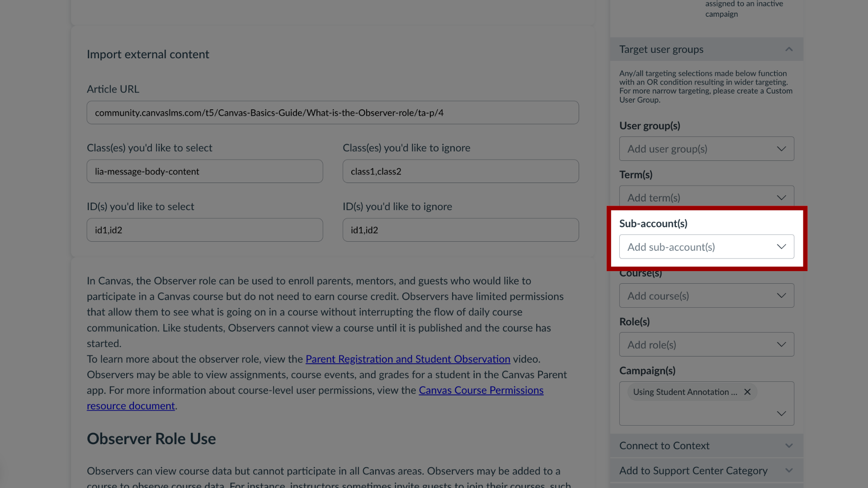Open the Add term(s) dropdown
Viewport: 868px width, 488px height.
tap(707, 197)
